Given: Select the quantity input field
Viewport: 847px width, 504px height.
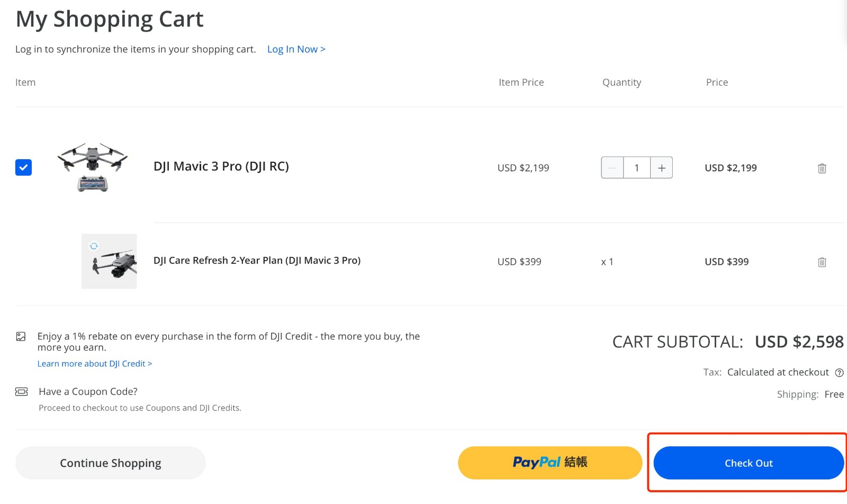Looking at the screenshot, I should [x=637, y=168].
